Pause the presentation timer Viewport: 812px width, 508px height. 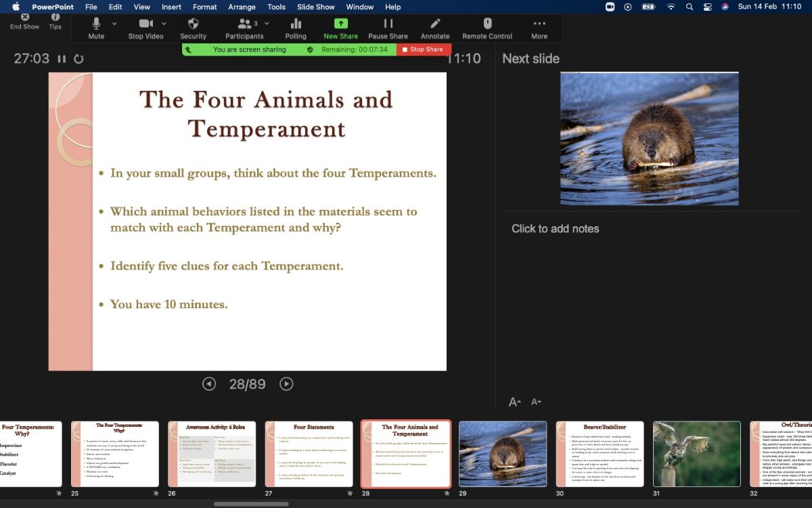click(x=62, y=59)
